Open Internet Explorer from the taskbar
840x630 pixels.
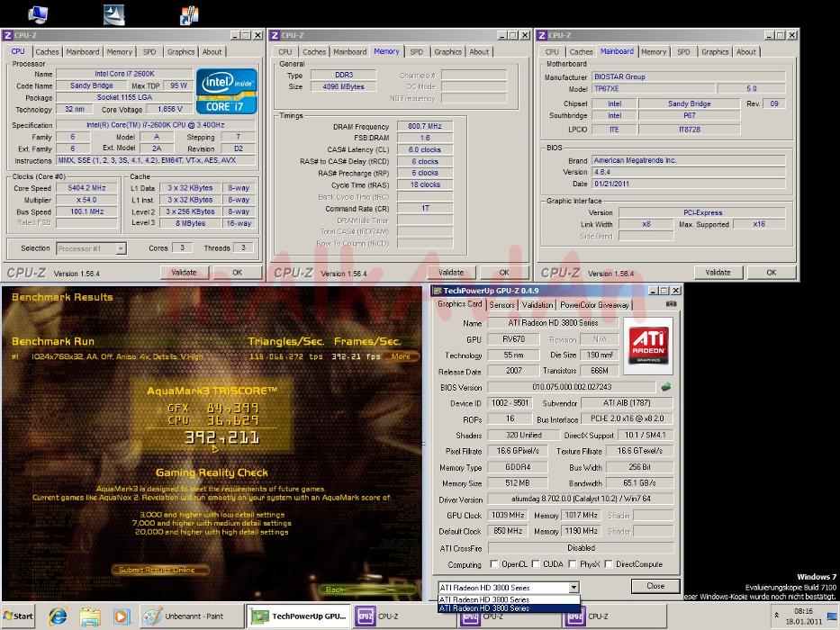click(x=58, y=616)
